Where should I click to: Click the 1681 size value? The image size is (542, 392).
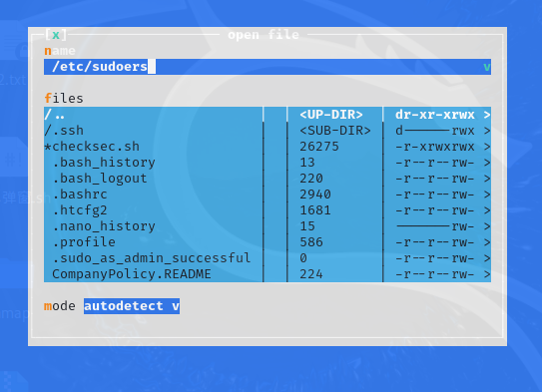tap(315, 210)
